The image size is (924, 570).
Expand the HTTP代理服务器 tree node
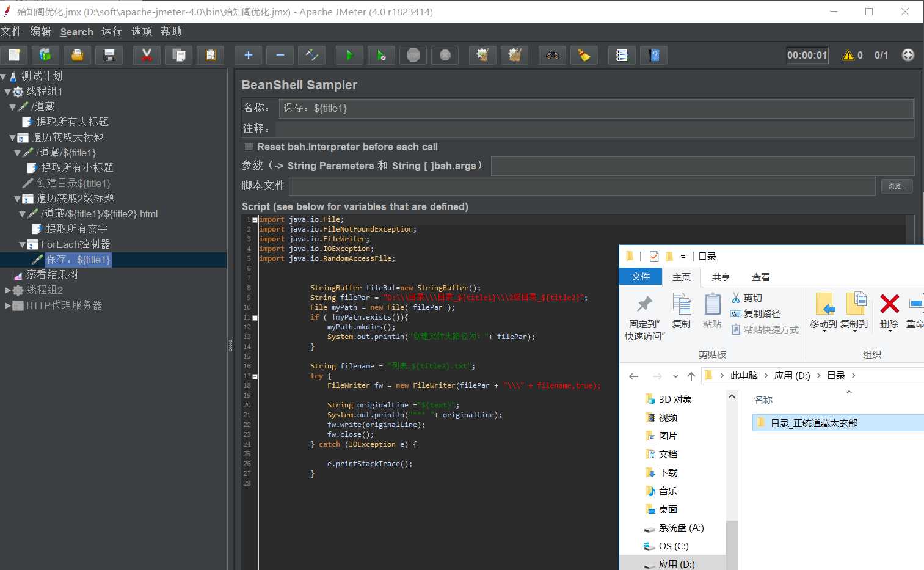point(7,305)
